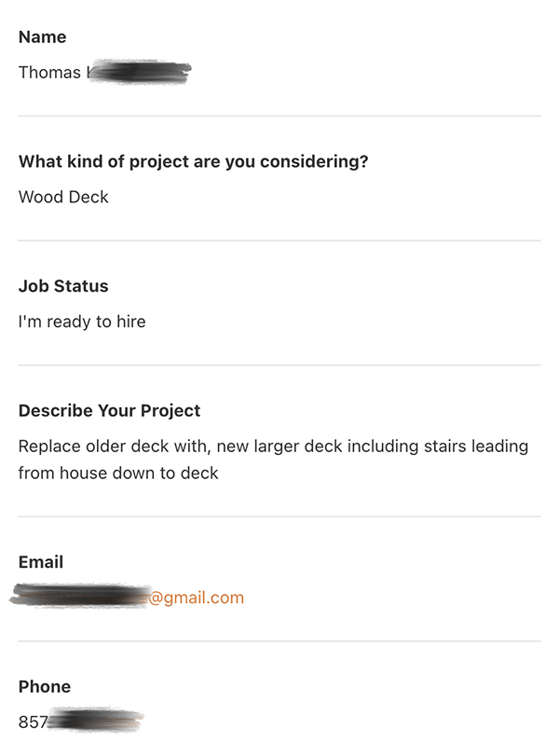Select the "Email" field label
This screenshot has height=756, width=559.
[41, 562]
